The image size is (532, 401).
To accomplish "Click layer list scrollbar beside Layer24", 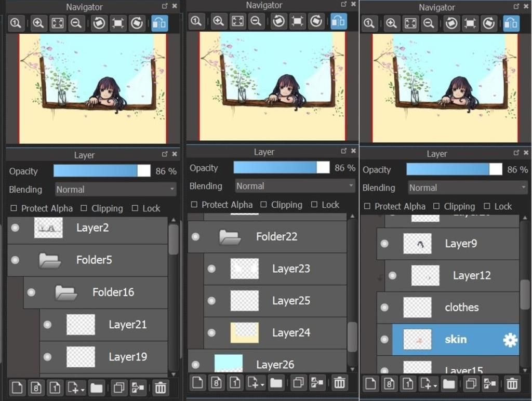I will (352, 337).
